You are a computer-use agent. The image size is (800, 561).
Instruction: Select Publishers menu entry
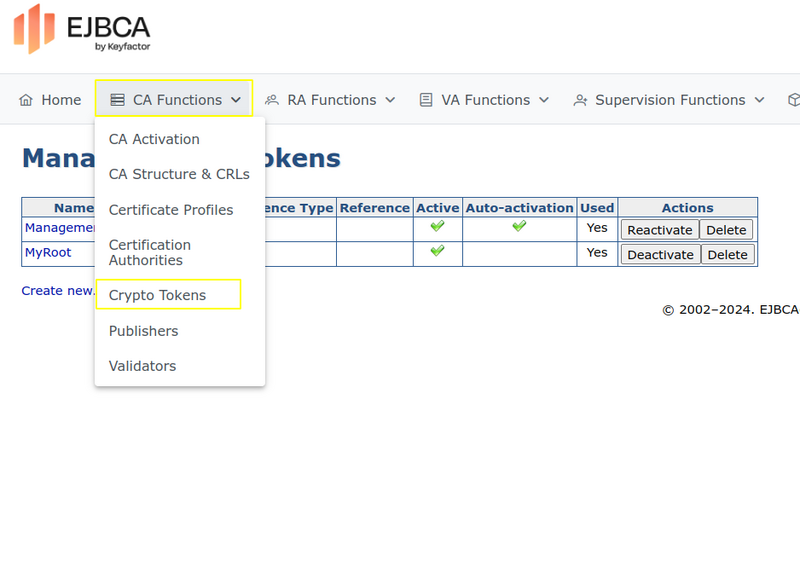[143, 331]
